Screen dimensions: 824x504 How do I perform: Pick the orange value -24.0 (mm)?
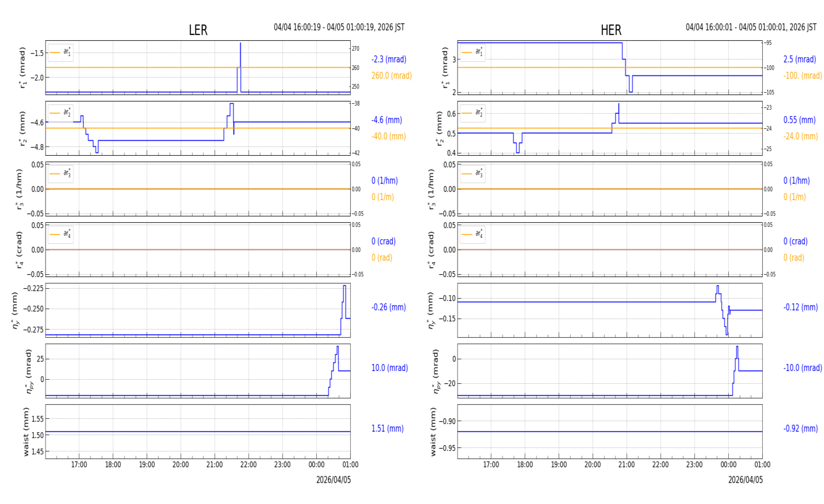coord(801,136)
